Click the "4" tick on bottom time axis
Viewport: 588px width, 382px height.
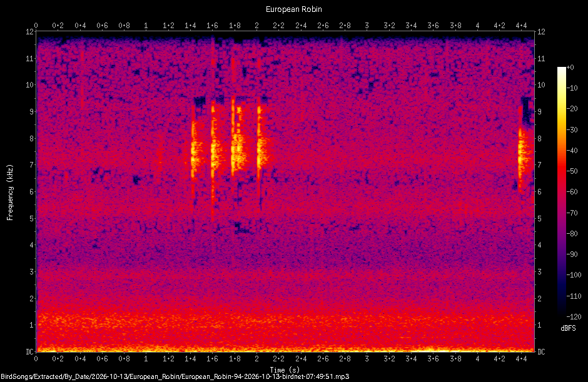pyautogui.click(x=477, y=359)
